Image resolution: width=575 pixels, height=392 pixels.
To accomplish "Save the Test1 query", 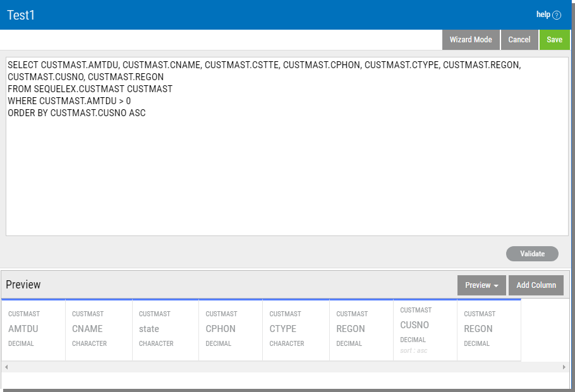I will pyautogui.click(x=554, y=40).
